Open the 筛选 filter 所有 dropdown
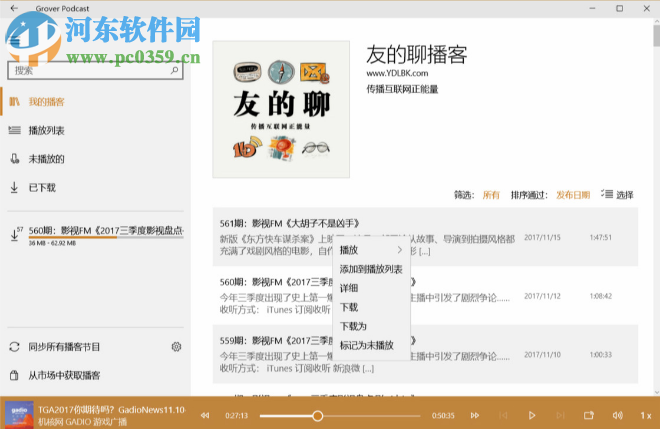The width and height of the screenshot is (663, 430). [x=491, y=195]
